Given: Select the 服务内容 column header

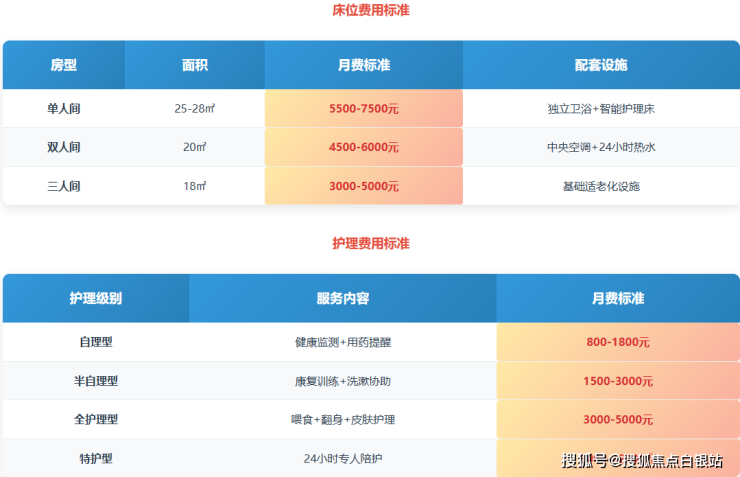Looking at the screenshot, I should [343, 298].
